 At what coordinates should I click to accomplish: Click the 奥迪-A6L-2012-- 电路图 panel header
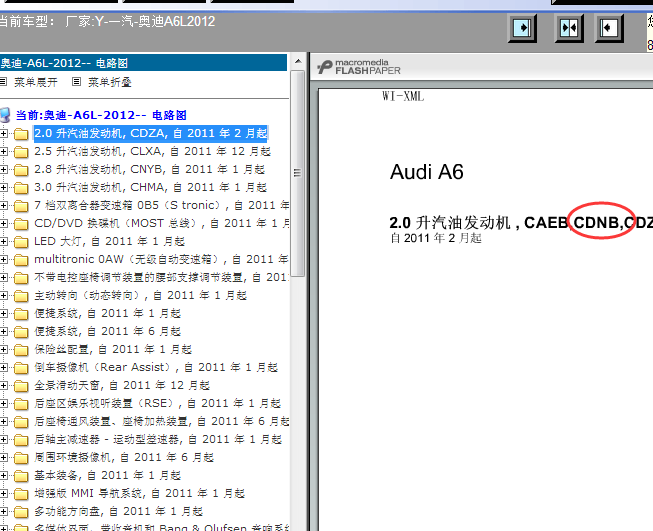click(x=143, y=63)
